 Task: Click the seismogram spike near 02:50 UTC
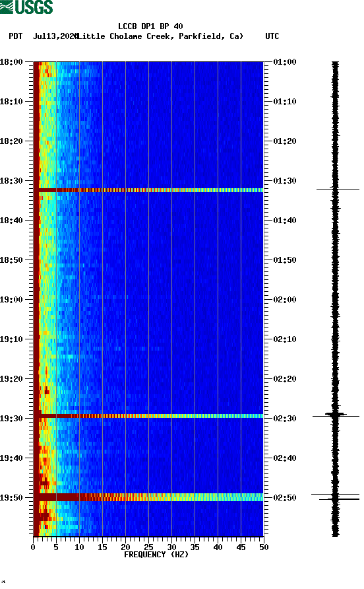point(336,497)
